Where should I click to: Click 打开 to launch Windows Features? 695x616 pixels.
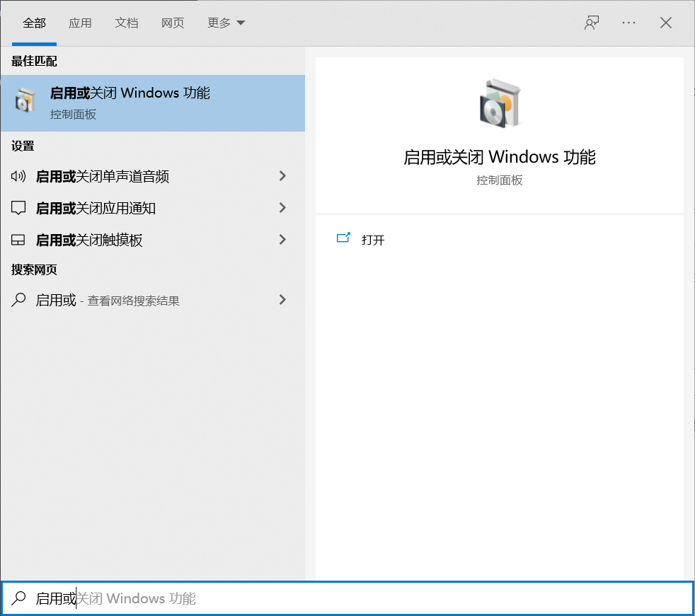click(x=373, y=240)
